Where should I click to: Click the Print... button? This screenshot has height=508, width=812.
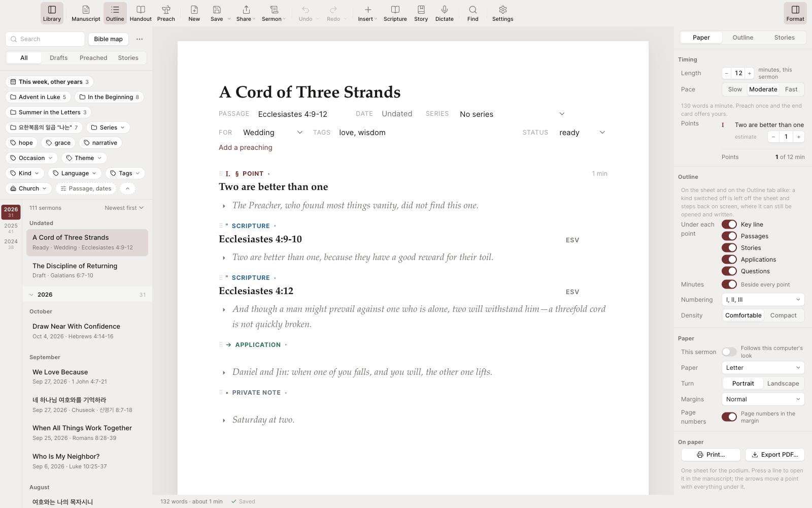point(710,455)
